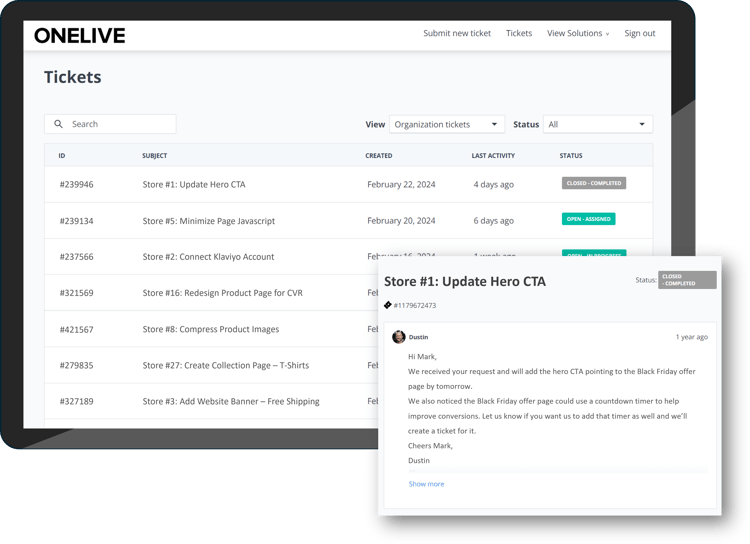Click the table's CLOSED - COMPLETED badge

594,183
